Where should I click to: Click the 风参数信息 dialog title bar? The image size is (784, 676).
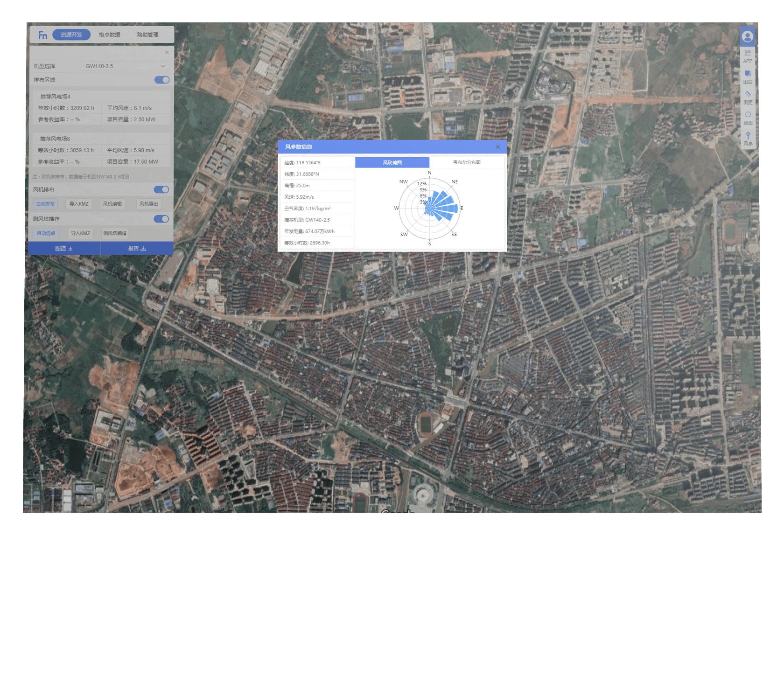pos(392,146)
